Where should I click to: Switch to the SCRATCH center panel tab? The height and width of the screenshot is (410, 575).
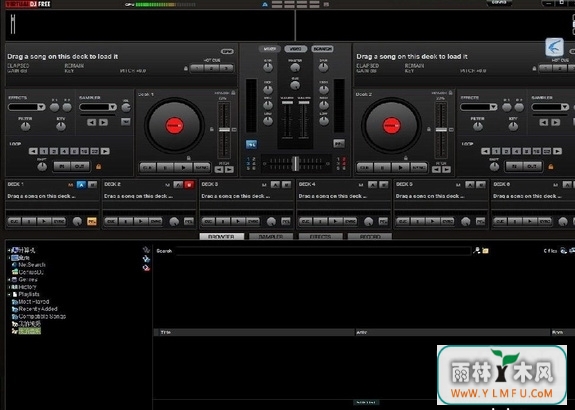322,49
